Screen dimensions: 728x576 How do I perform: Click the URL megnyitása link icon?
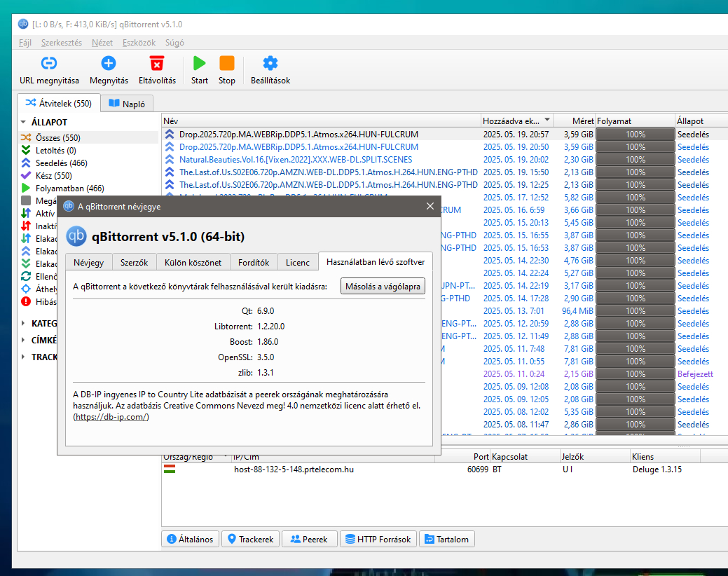[x=49, y=63]
